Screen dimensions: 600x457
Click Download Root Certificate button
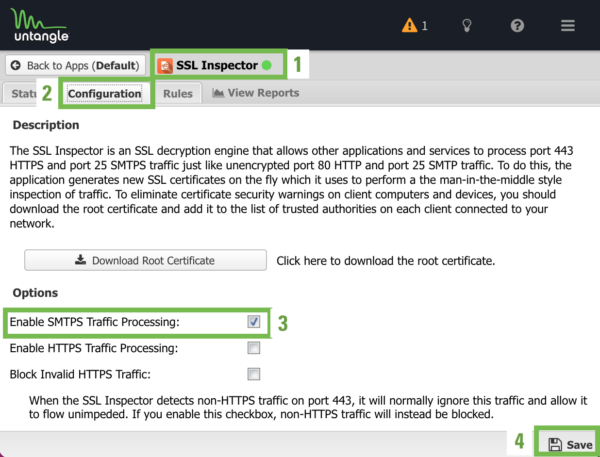tap(145, 260)
